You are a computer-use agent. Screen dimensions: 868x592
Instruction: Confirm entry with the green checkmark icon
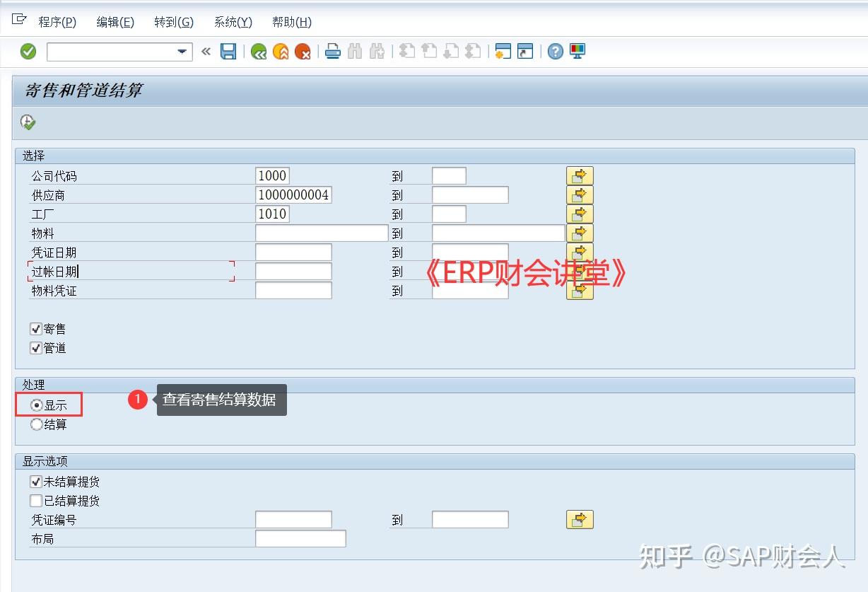pyautogui.click(x=27, y=51)
